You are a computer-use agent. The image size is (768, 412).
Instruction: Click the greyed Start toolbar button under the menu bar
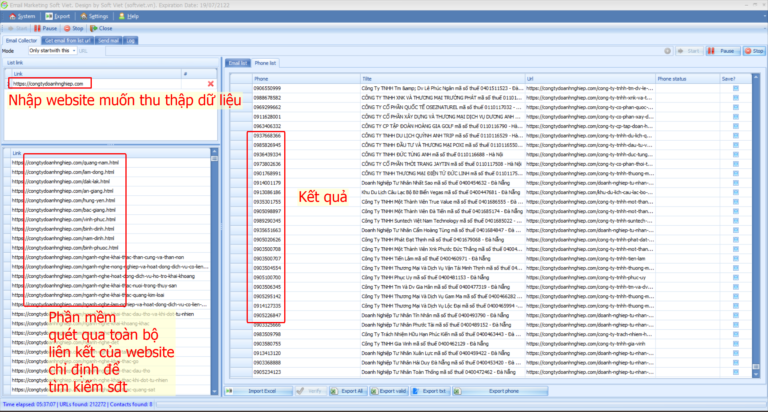coord(18,28)
